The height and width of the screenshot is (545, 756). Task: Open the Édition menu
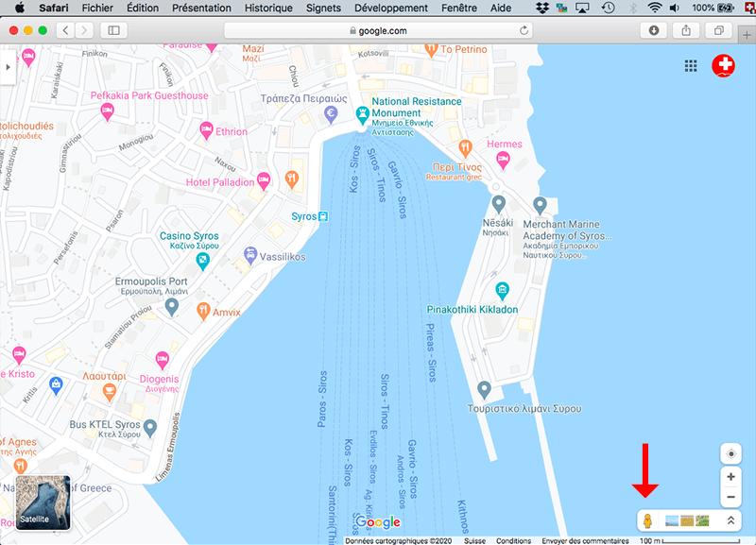point(143,8)
